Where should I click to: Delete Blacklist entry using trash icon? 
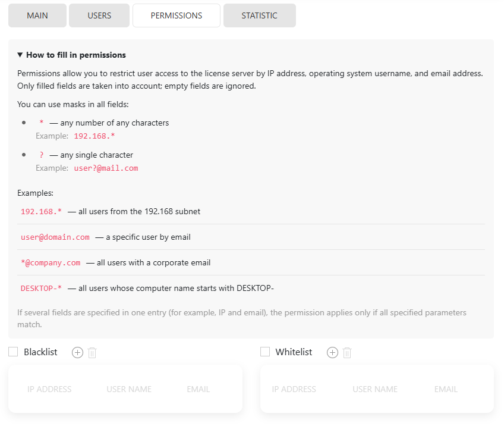click(92, 353)
